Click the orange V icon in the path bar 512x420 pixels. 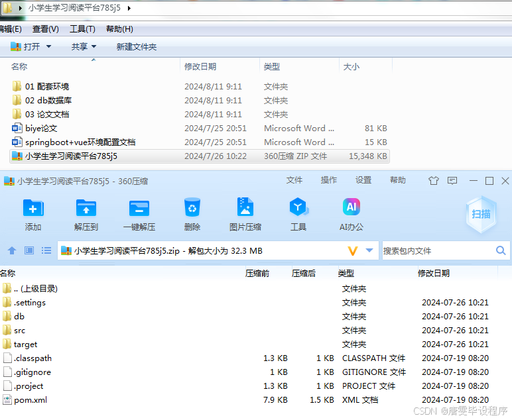point(353,251)
